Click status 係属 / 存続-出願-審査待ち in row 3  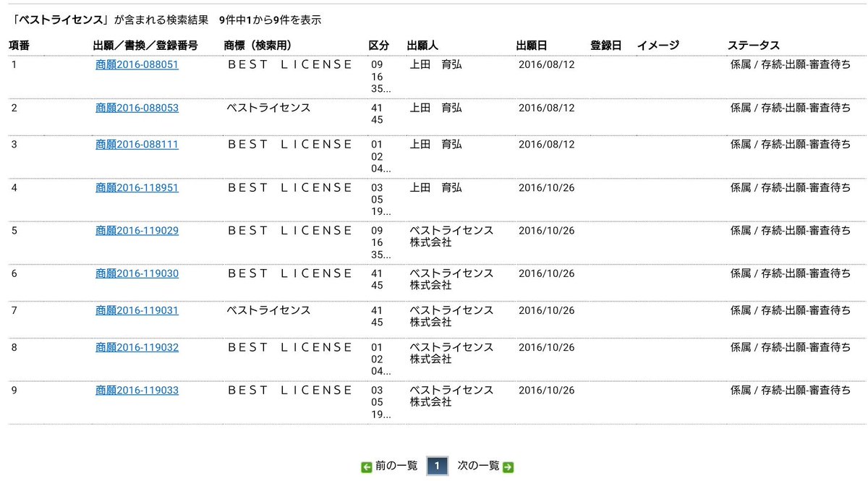point(791,144)
